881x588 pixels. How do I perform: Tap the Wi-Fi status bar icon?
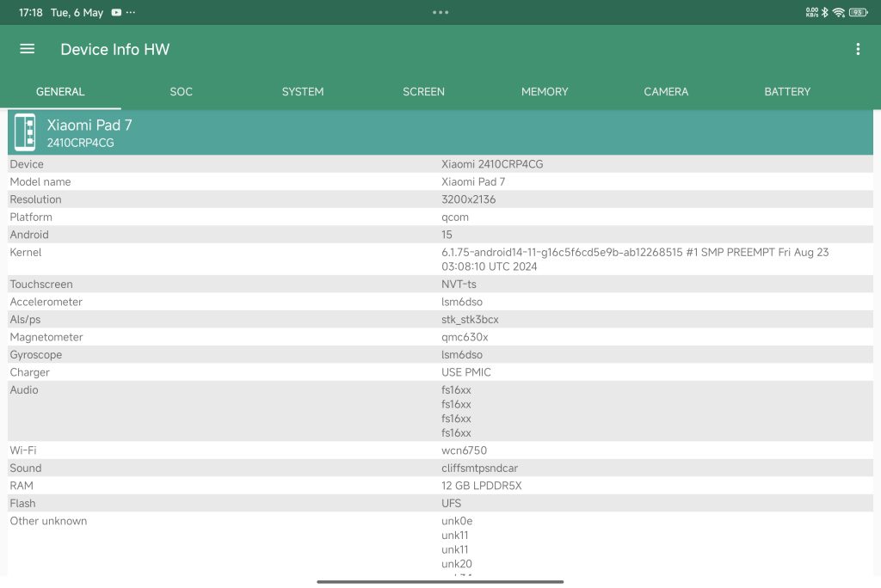click(x=838, y=13)
